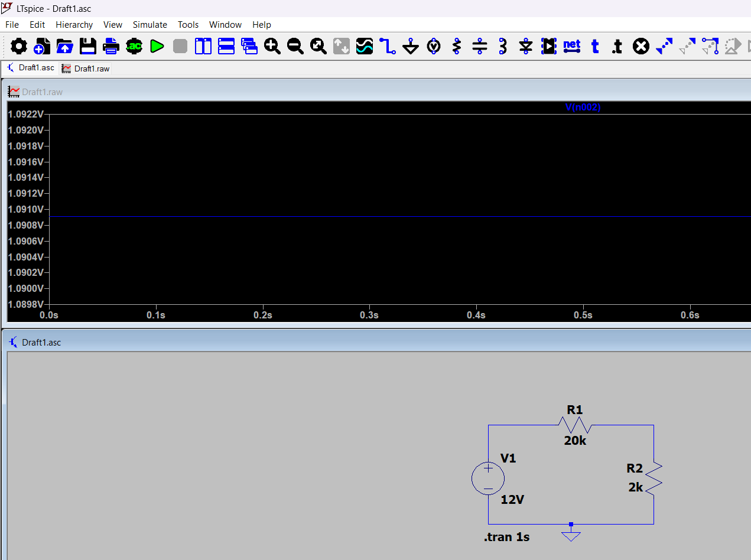The height and width of the screenshot is (560, 751).
Task: Click the V(n002) trace label
Action: pos(583,108)
